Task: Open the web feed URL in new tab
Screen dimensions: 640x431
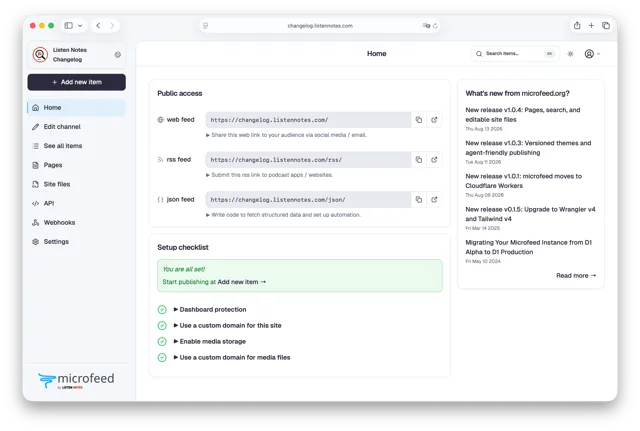Action: click(434, 120)
